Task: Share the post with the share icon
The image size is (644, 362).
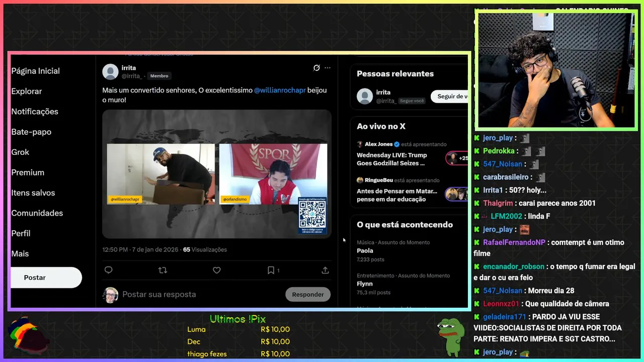Action: click(325, 270)
